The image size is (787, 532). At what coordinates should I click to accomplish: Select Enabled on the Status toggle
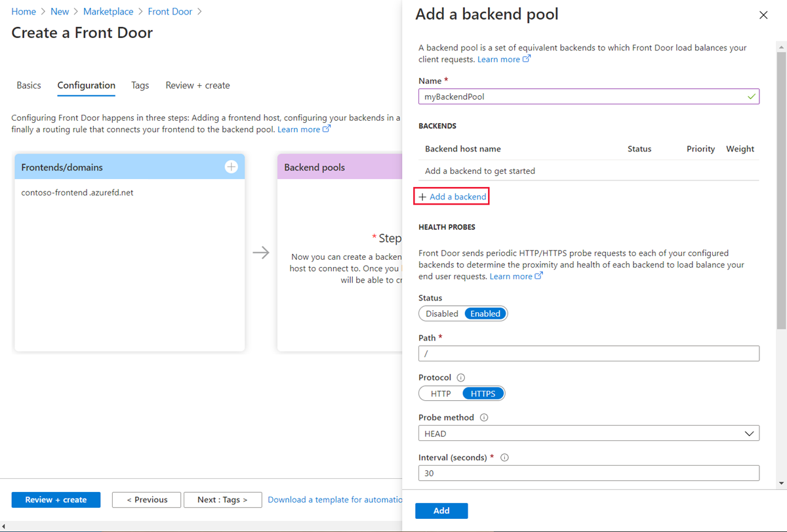coord(485,313)
